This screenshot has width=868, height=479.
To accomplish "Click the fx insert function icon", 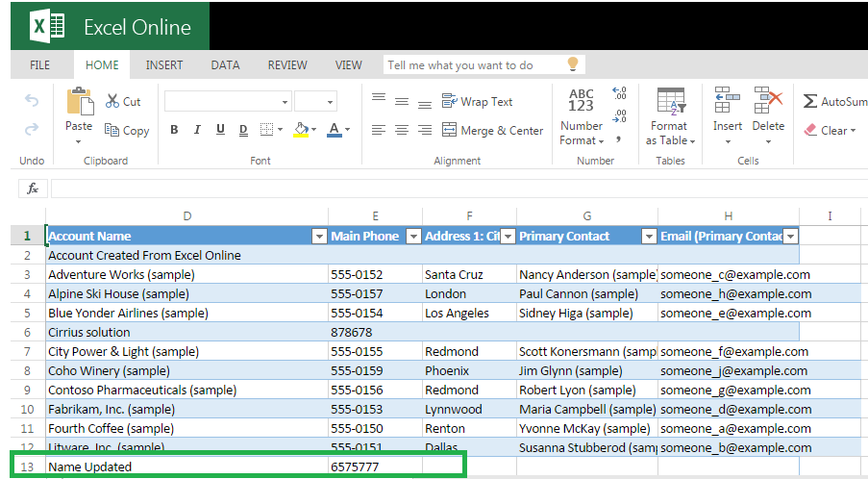I will [33, 189].
